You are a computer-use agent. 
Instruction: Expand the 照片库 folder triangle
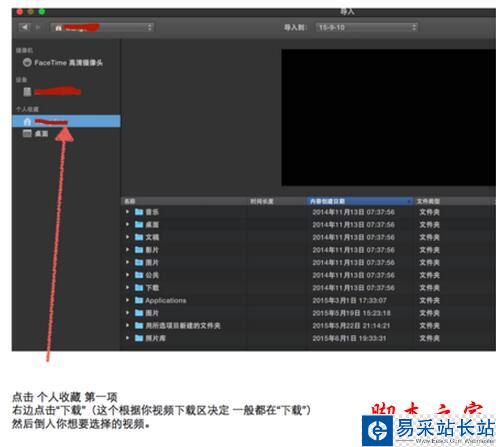127,338
